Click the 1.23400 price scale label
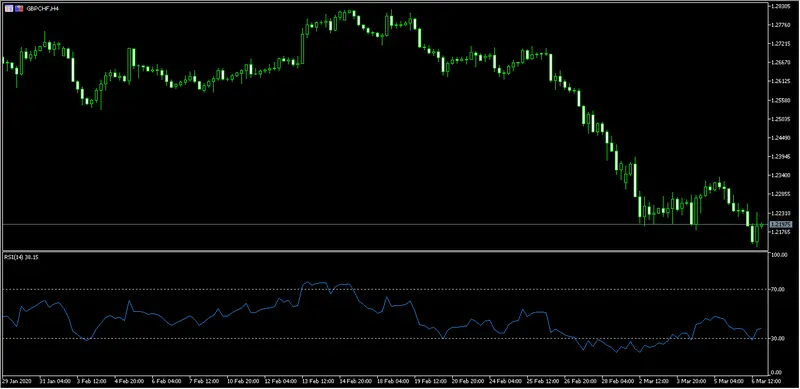 [780, 176]
